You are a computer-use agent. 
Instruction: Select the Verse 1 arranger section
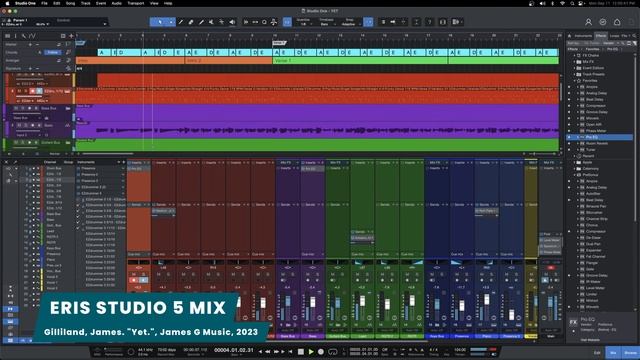360,60
